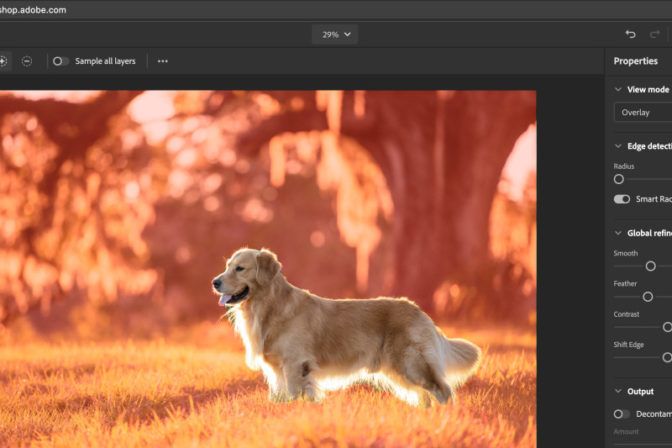Collapse the Output section

[x=618, y=391]
